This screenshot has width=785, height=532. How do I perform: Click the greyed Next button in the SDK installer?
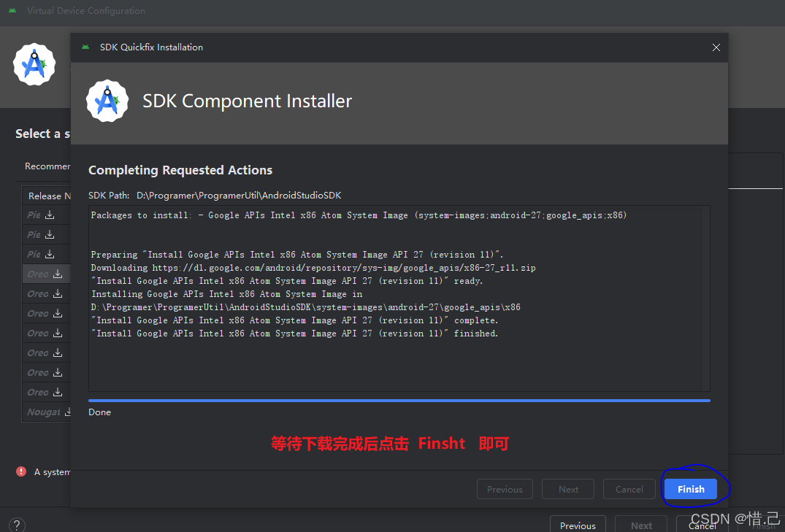[567, 489]
